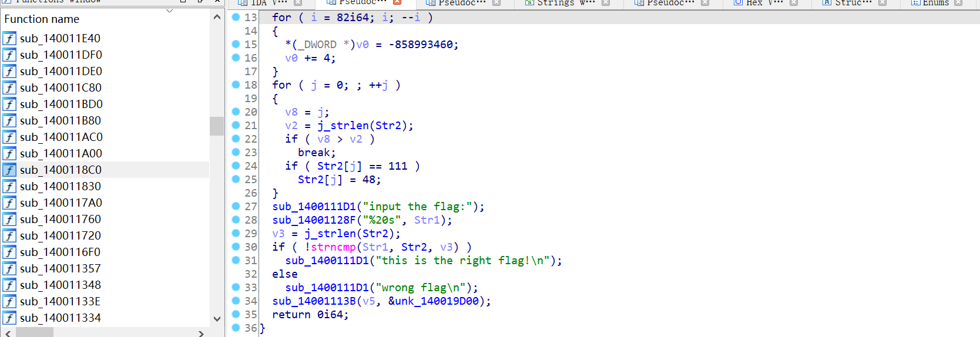Toggle breakpoint dot on line 24
Viewport: 980px width, 337px height.
coord(236,166)
